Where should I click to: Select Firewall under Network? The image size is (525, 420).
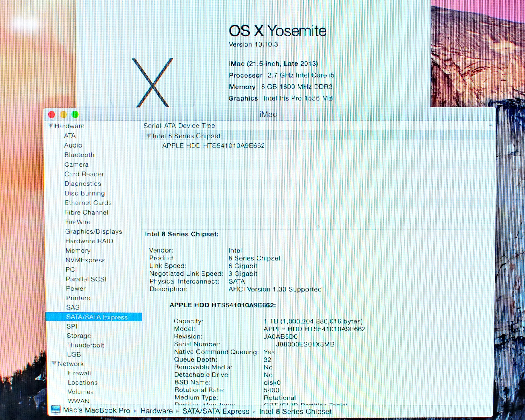79,373
